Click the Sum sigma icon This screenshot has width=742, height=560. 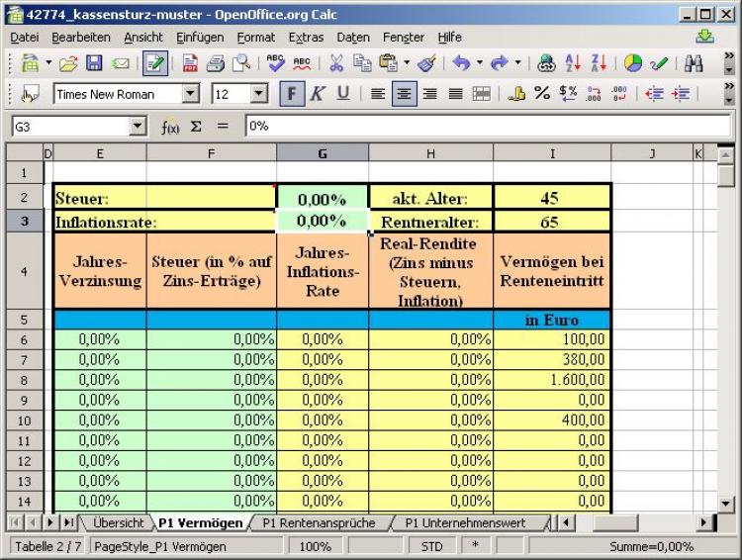pyautogui.click(x=196, y=127)
